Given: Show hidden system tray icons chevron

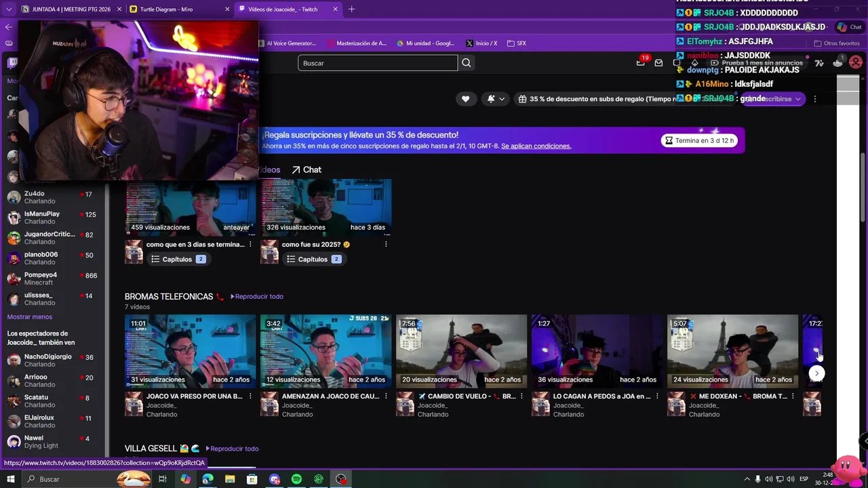Looking at the screenshot, I should point(747,479).
